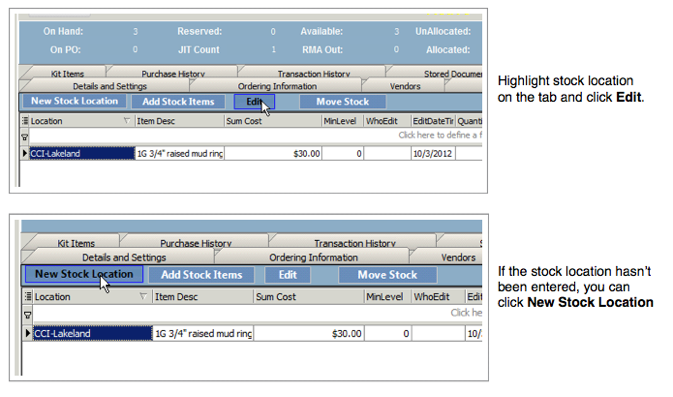Open the Details and Settings tab in the upper screenshot

[x=109, y=86]
